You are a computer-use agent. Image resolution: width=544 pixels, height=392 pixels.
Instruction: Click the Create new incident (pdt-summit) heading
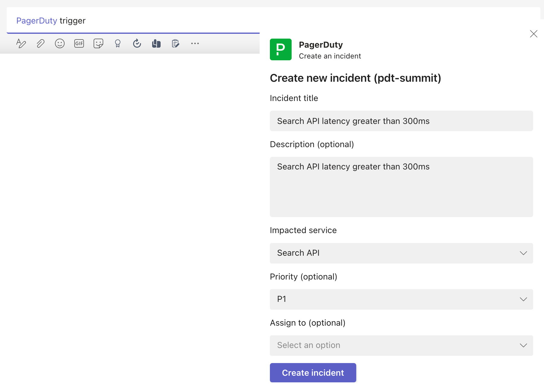[355, 78]
